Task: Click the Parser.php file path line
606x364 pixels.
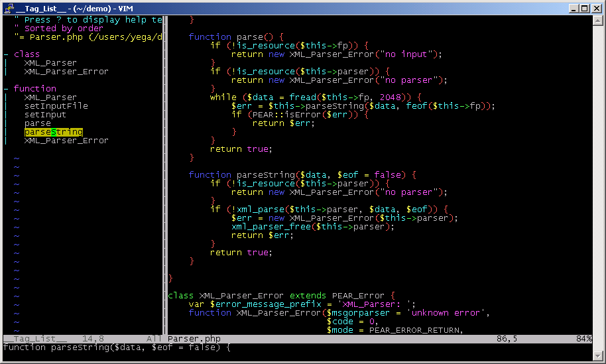Action: [90, 37]
